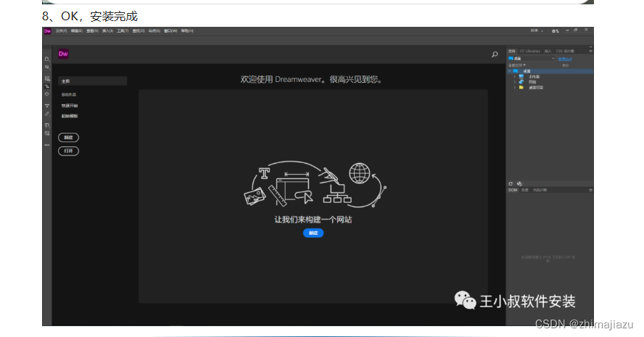Click the sync settings icon in title bar

point(556,30)
